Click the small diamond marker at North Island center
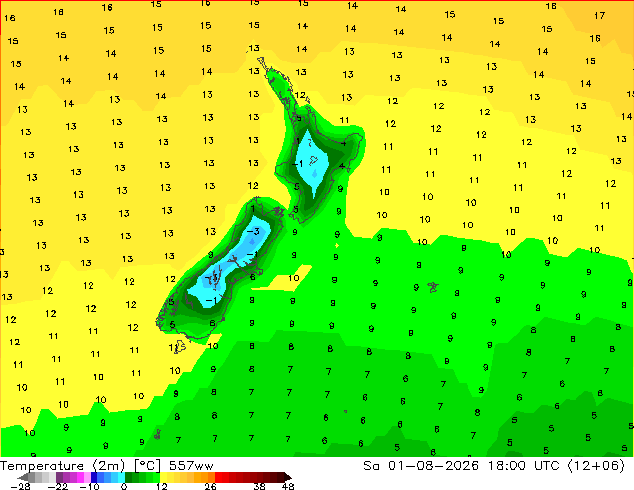The width and height of the screenshot is (634, 490). [x=315, y=174]
